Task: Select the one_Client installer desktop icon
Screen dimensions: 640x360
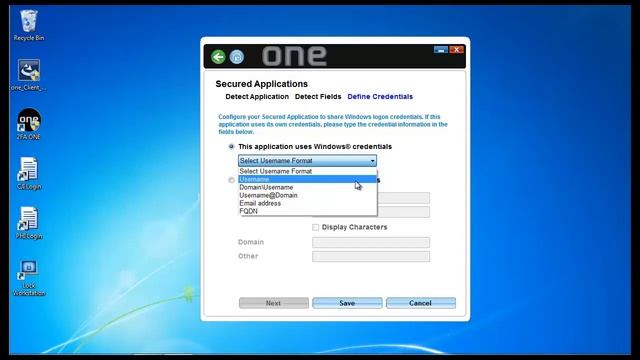Action: (x=29, y=75)
